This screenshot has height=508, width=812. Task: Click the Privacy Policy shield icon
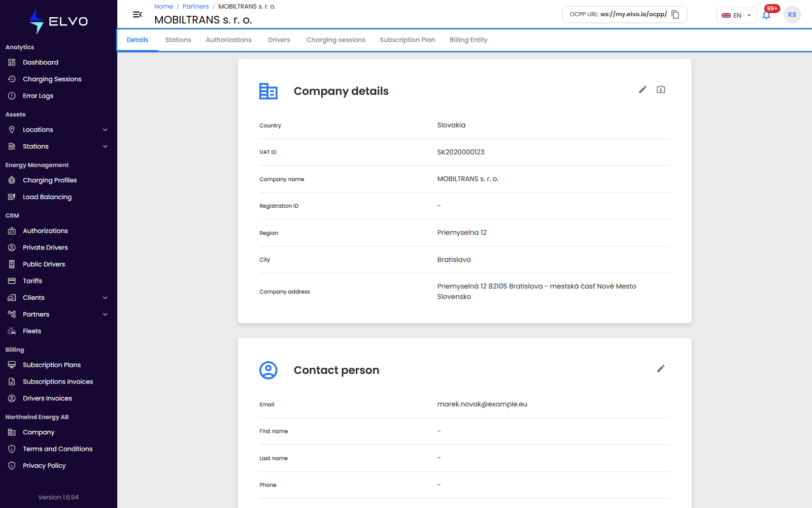(12, 466)
